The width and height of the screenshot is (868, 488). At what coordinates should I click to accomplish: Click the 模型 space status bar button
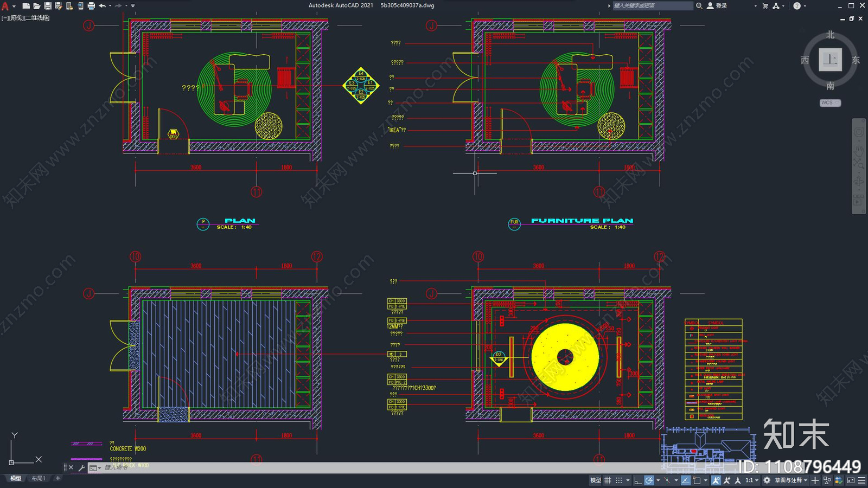pyautogui.click(x=596, y=480)
